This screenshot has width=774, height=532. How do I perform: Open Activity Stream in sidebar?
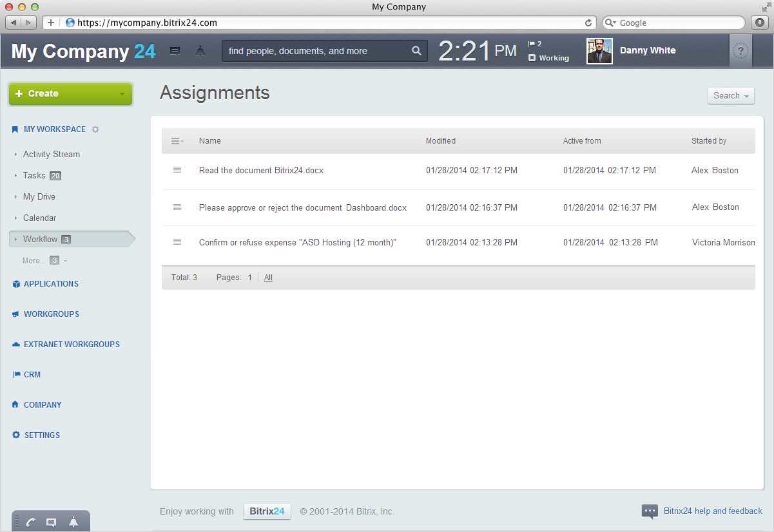click(x=52, y=154)
